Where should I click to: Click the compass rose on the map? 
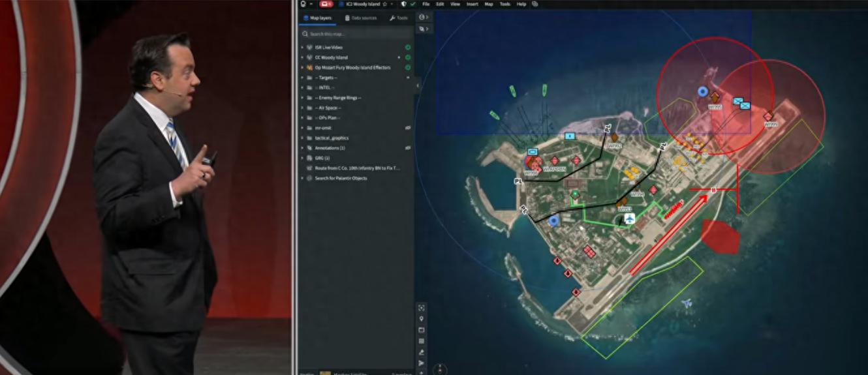pyautogui.click(x=440, y=368)
